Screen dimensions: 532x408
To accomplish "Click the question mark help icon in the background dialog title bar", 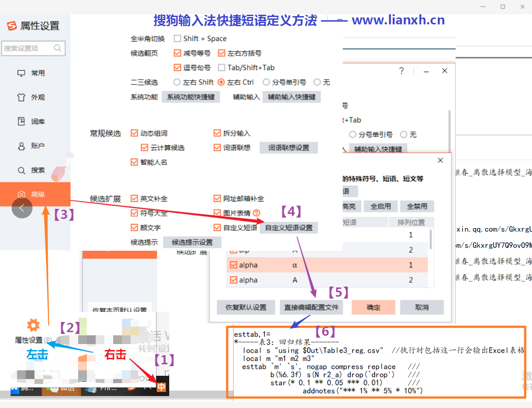I will click(x=401, y=70).
